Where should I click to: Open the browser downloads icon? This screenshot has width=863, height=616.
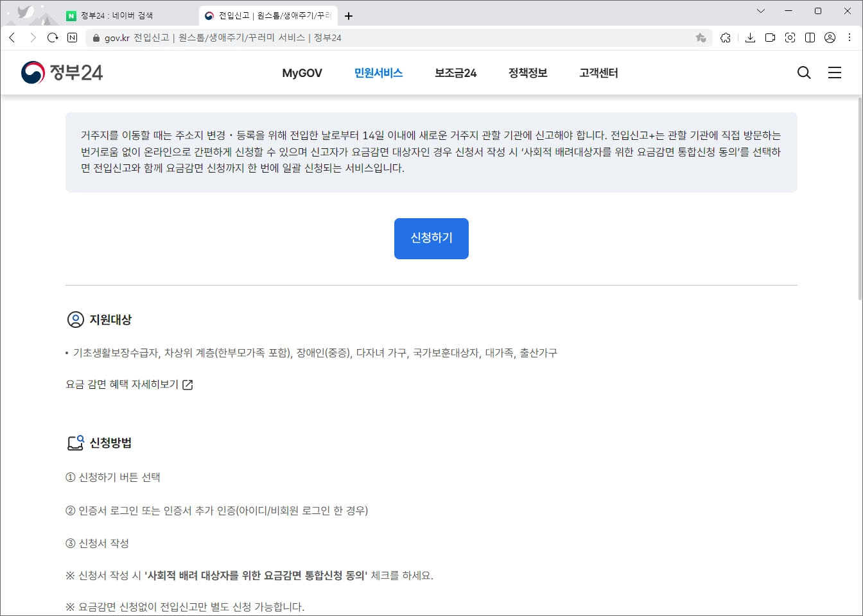pos(749,38)
